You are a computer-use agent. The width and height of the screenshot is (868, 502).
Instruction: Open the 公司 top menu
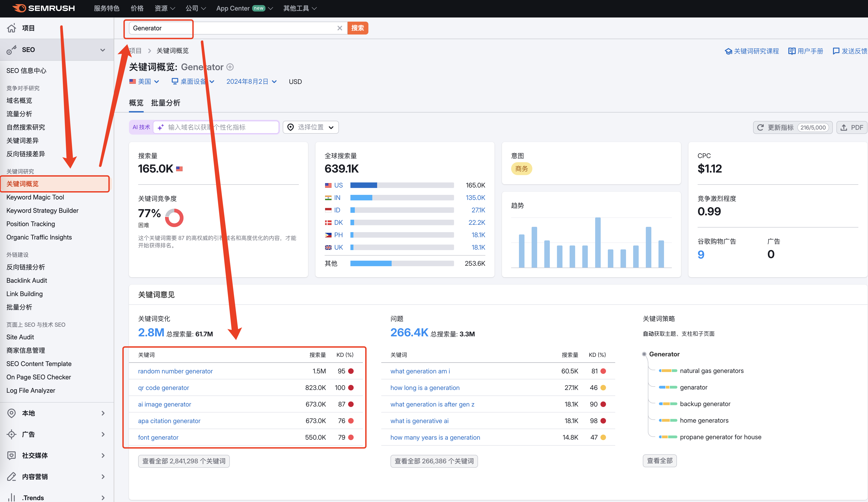(196, 8)
